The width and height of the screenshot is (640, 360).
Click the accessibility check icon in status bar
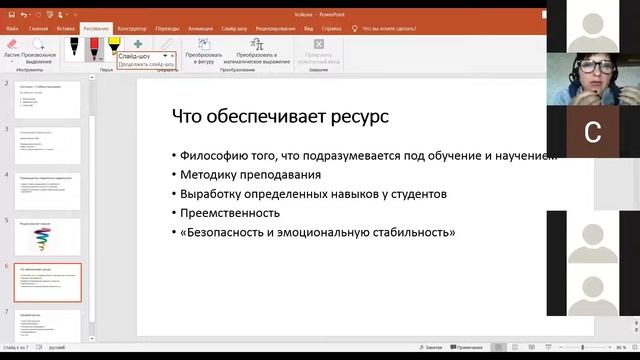coord(39,347)
